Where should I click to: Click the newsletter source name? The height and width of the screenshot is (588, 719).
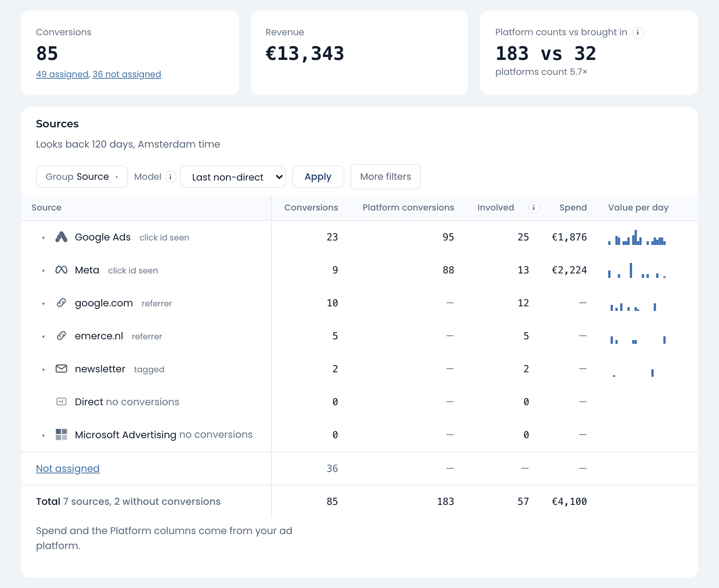tap(100, 369)
